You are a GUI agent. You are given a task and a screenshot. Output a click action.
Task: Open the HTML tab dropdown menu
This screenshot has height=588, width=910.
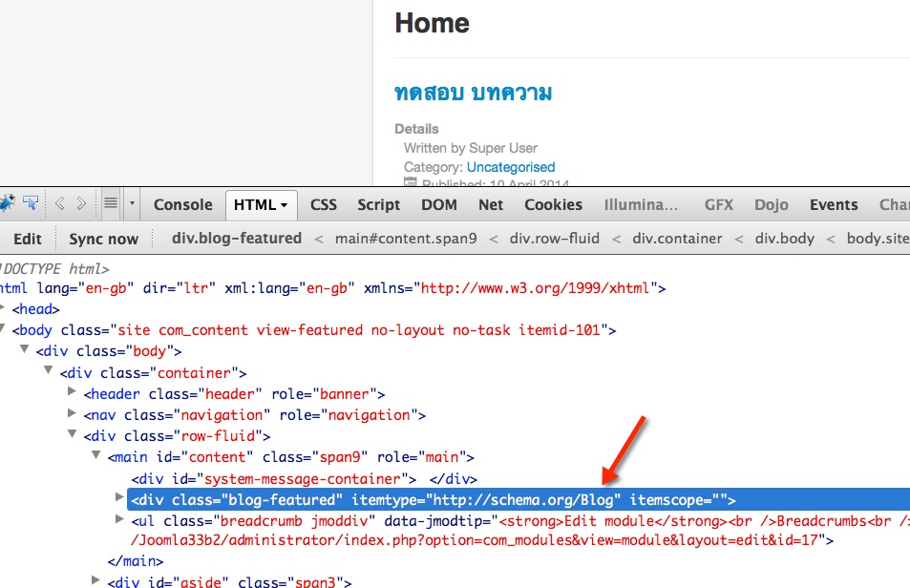coord(285,205)
